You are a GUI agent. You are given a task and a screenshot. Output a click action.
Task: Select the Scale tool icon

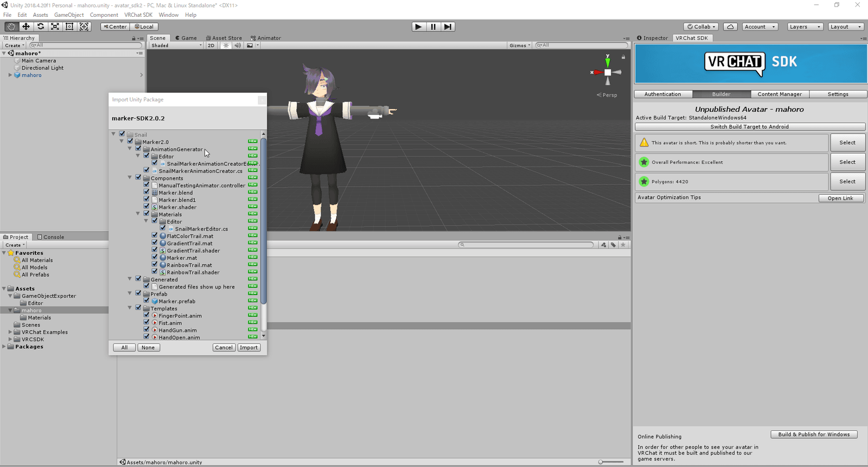[x=55, y=27]
